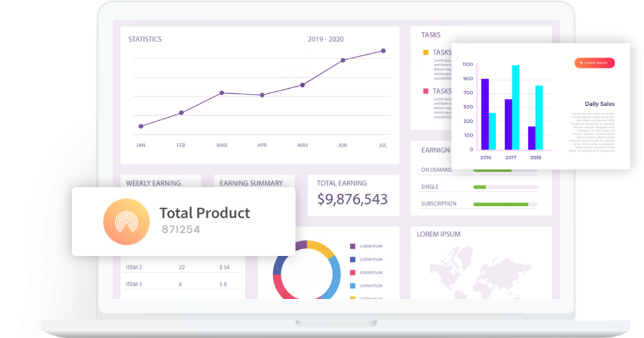The image size is (644, 338).
Task: Select the ITEM 2 table row
Action: pyautogui.click(x=182, y=268)
